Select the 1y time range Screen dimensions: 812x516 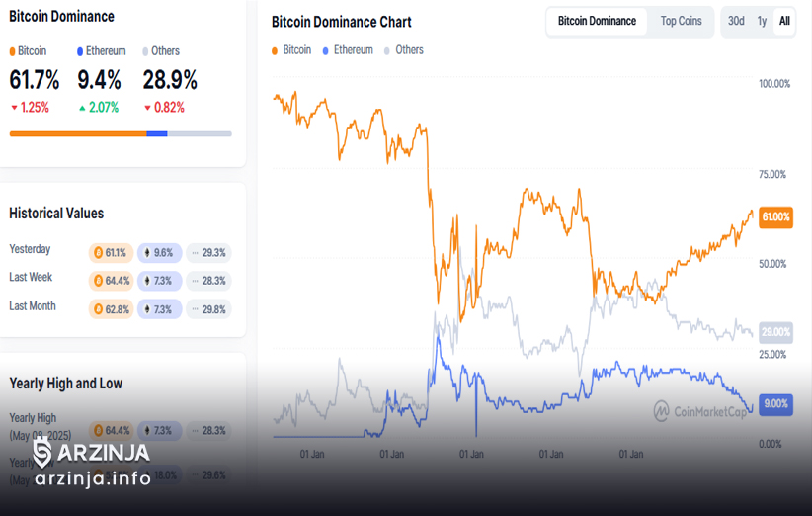(762, 21)
